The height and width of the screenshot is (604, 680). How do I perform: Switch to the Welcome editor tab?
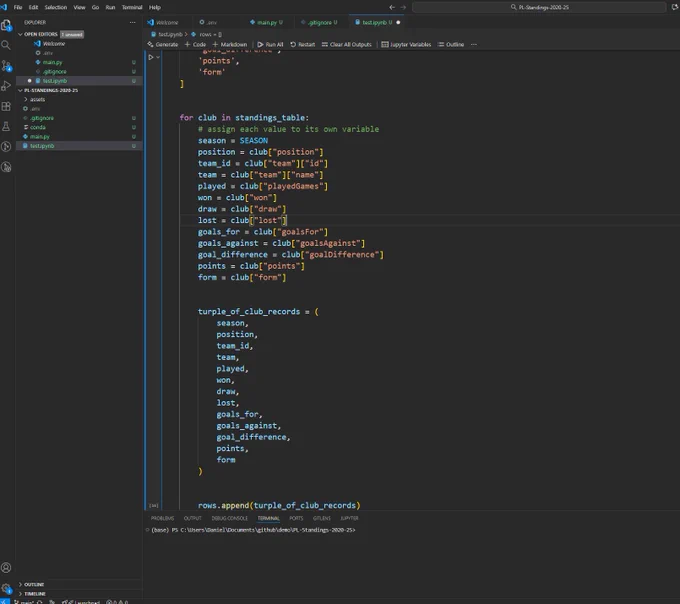coord(167,23)
